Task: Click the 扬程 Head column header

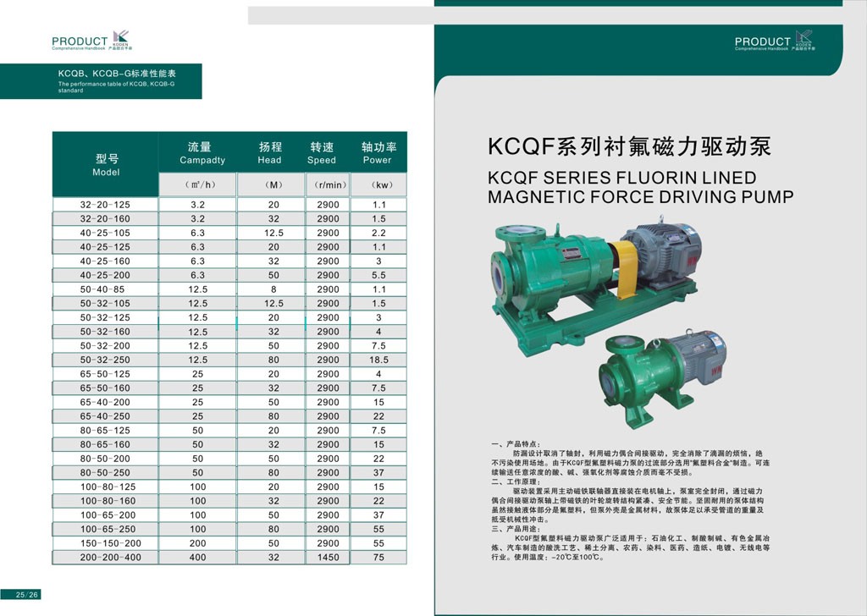Action: point(269,153)
